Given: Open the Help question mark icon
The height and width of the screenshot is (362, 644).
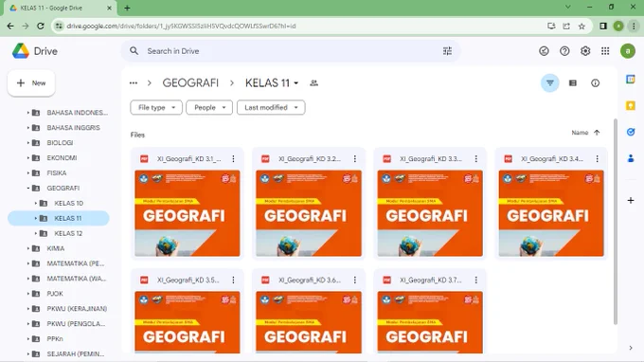Looking at the screenshot, I should tap(564, 51).
